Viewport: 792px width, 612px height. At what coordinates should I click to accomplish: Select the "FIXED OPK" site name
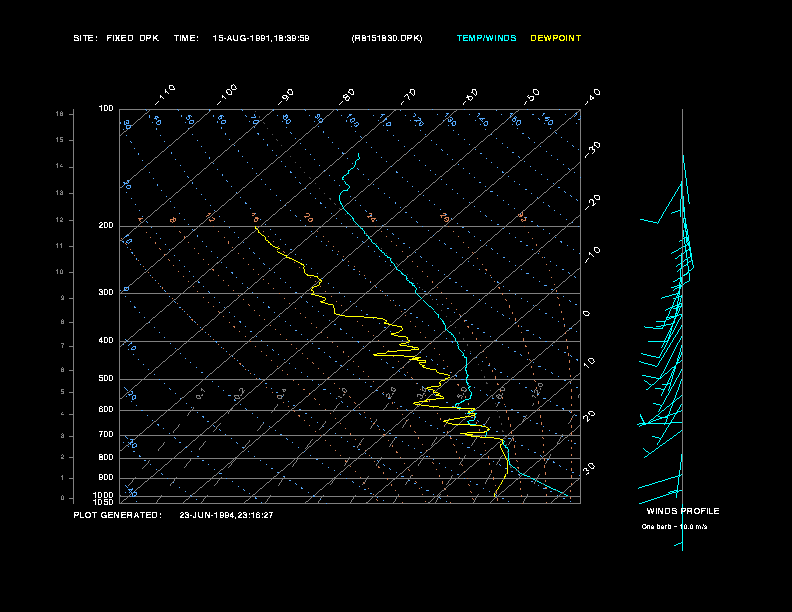[x=132, y=38]
